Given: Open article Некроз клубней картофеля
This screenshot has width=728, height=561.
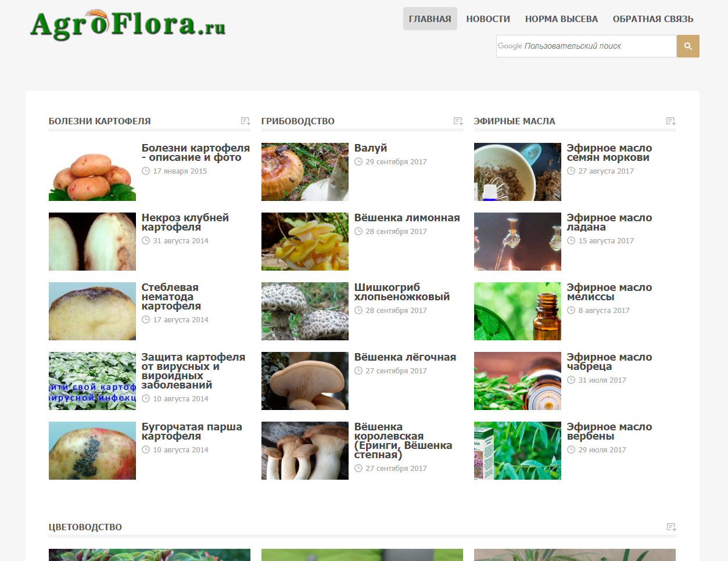Looking at the screenshot, I should coord(185,222).
